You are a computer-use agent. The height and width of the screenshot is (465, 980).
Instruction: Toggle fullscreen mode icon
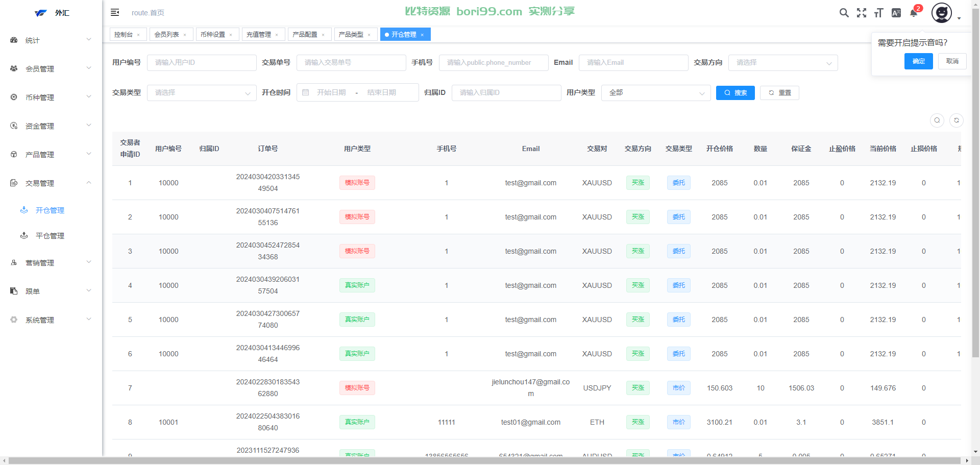pyautogui.click(x=862, y=13)
